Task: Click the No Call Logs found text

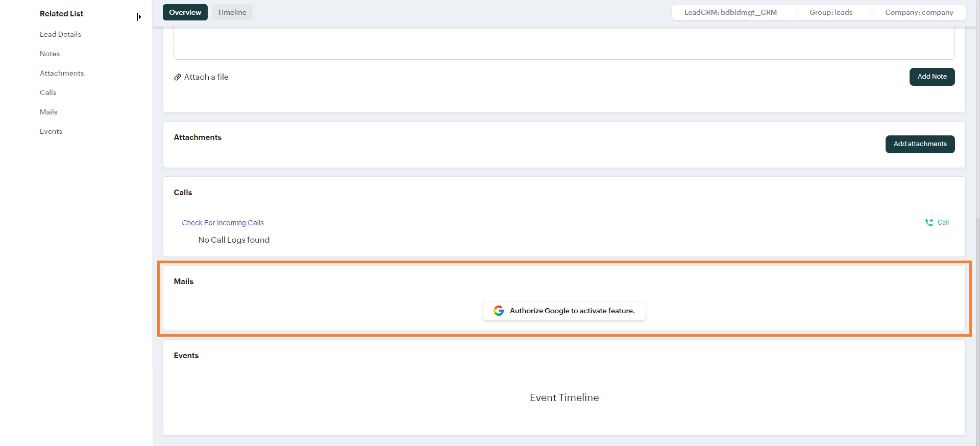Action: click(234, 240)
